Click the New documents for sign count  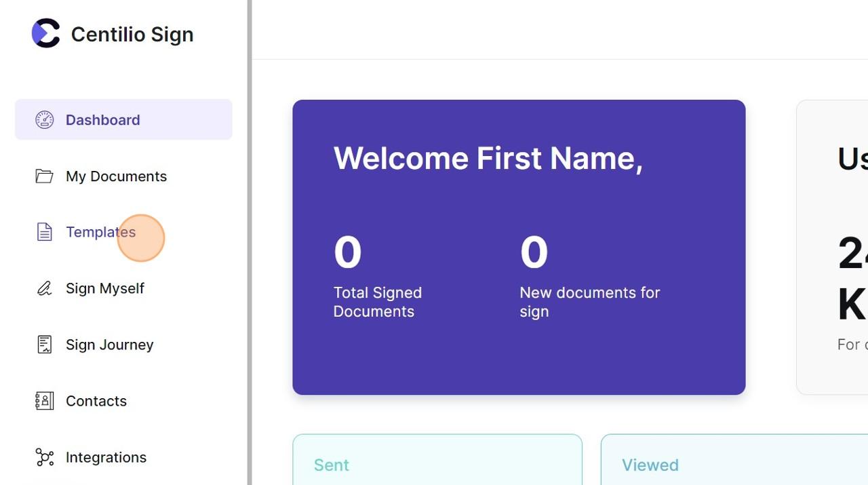534,252
